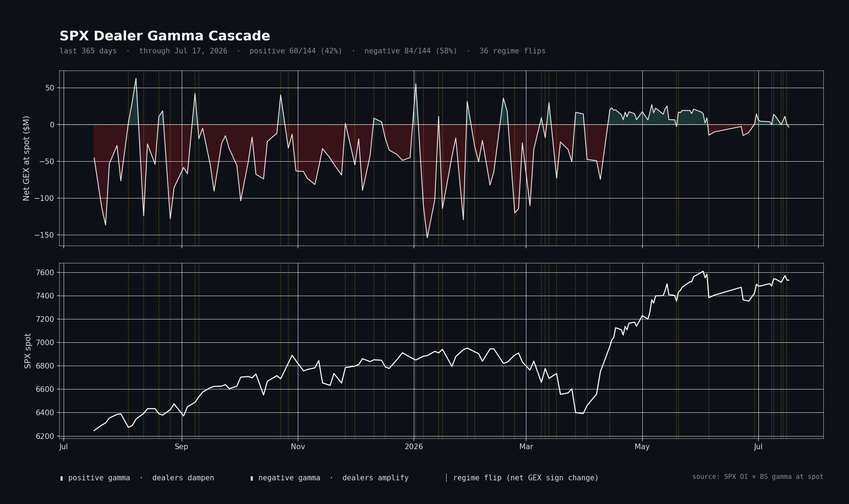Select the "7400" SPX spot tick
Viewport: 849px width, 504px height.
coord(45,296)
